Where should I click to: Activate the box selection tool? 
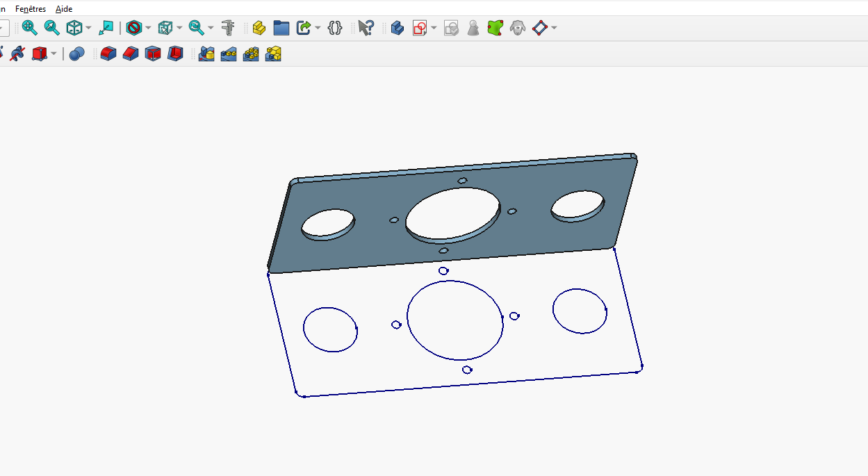pos(165,28)
